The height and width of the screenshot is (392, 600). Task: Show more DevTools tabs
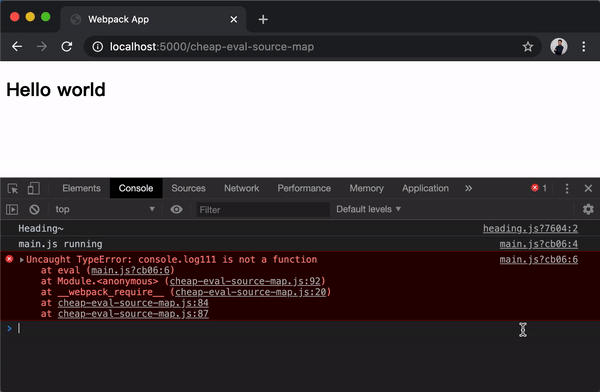tap(468, 188)
